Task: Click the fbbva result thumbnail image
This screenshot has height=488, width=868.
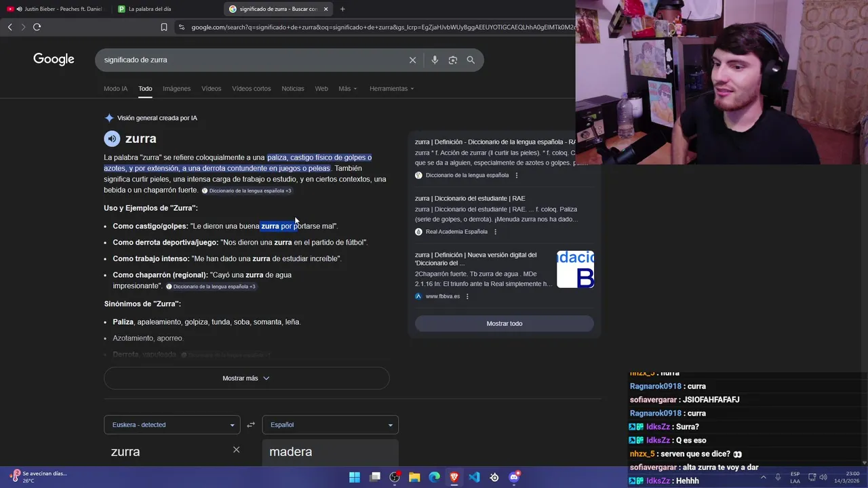Action: click(575, 269)
